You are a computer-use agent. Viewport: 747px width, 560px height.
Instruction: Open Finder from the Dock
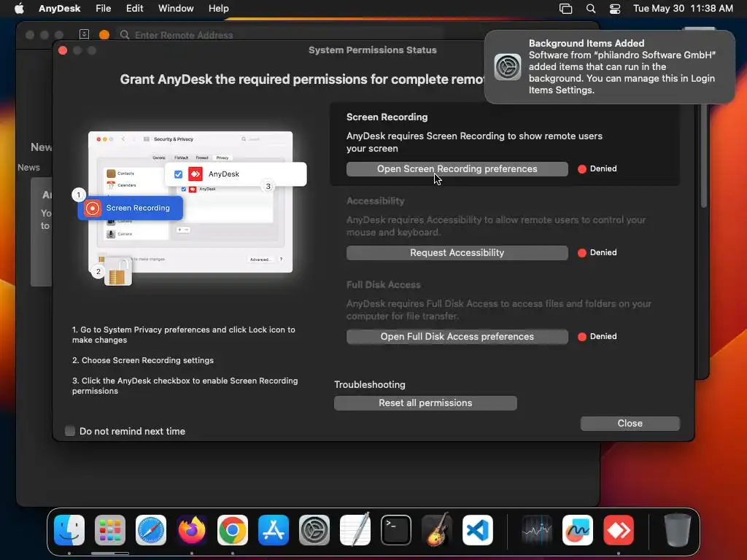[69, 530]
